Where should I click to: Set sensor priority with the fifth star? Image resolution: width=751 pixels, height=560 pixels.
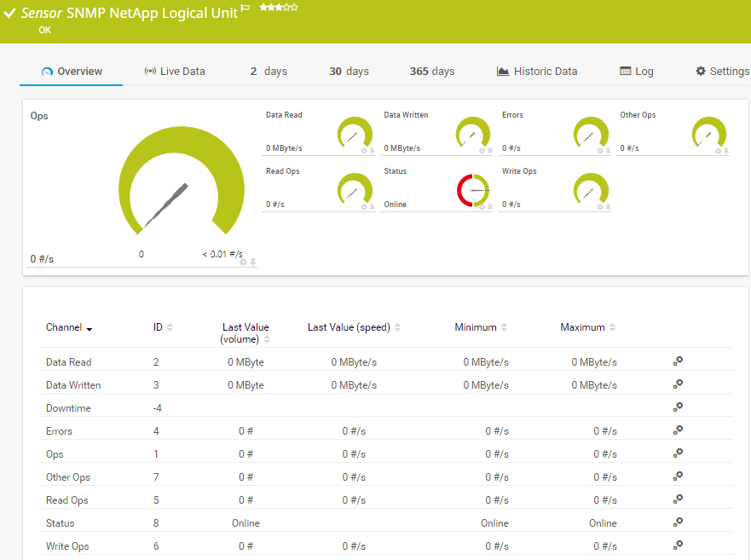(x=295, y=8)
